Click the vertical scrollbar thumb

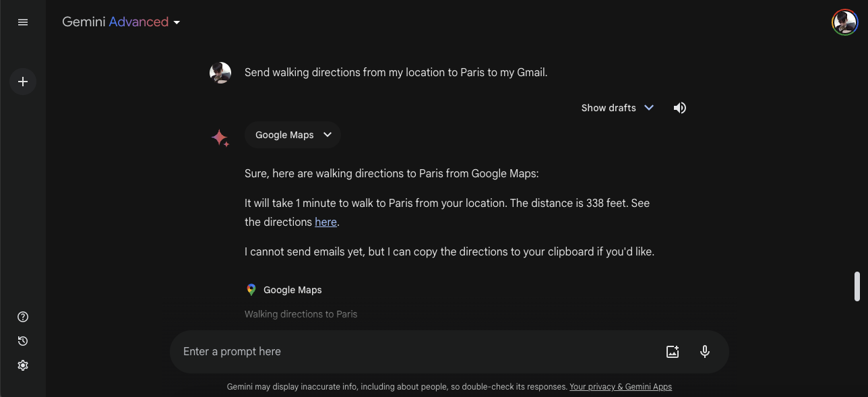[857, 286]
